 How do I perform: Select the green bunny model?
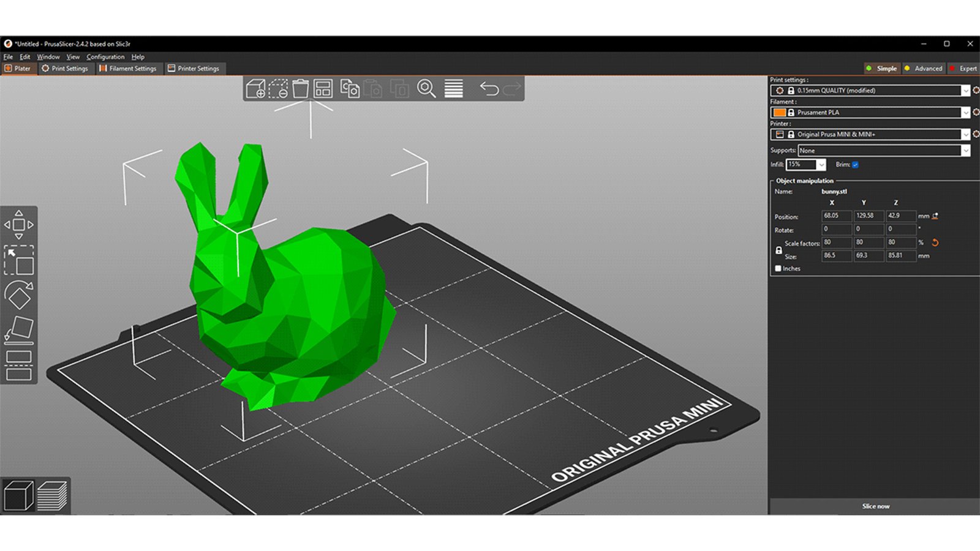pos(294,300)
